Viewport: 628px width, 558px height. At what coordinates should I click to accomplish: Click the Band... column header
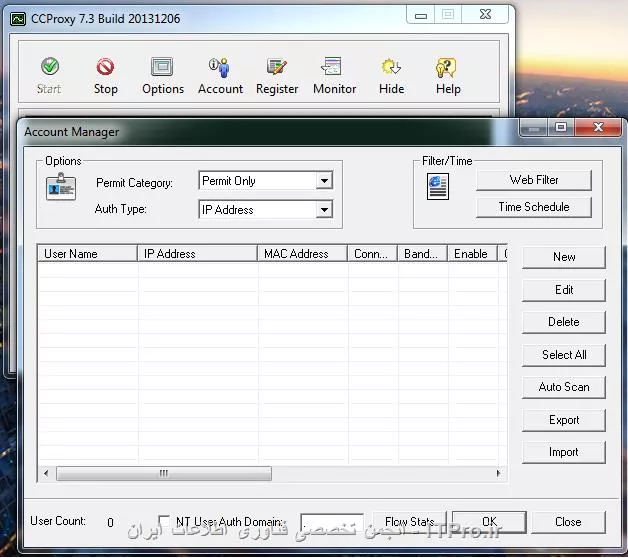pos(422,254)
